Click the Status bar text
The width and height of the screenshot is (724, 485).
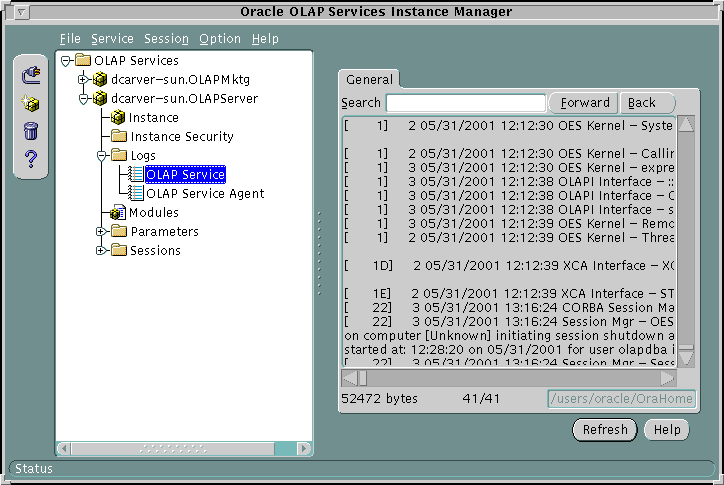[34, 468]
